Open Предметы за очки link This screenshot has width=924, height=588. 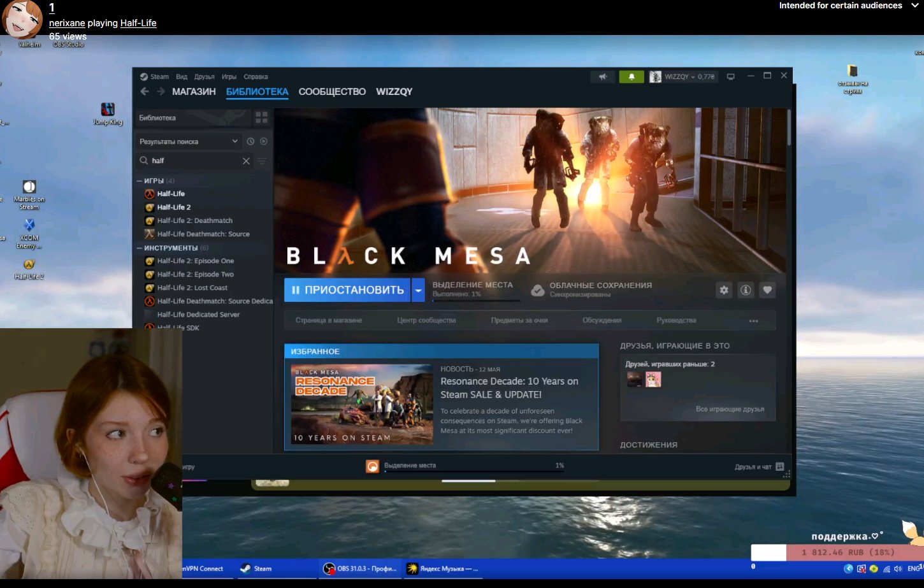coord(519,320)
